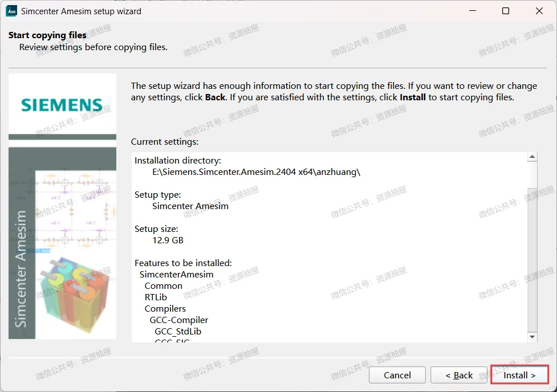This screenshot has height=392, width=557.
Task: Click the 'Features to be installed:' label
Action: (183, 263)
